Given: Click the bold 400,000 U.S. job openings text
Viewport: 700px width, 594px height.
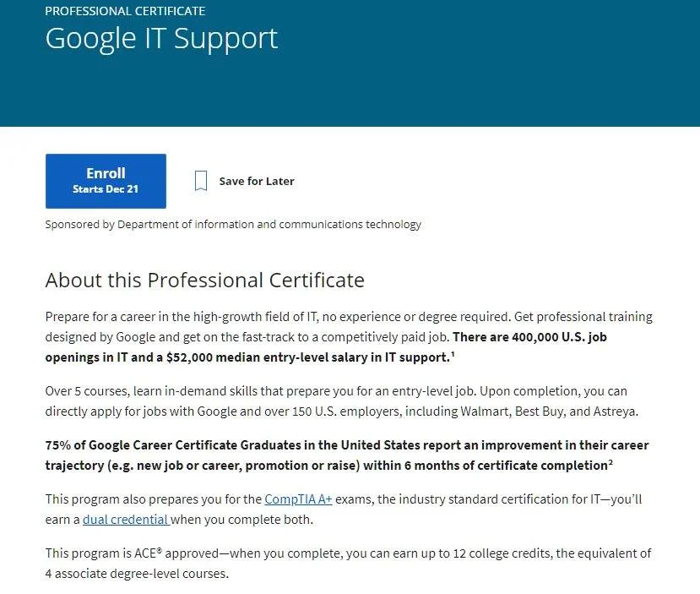Looking at the screenshot, I should (326, 347).
